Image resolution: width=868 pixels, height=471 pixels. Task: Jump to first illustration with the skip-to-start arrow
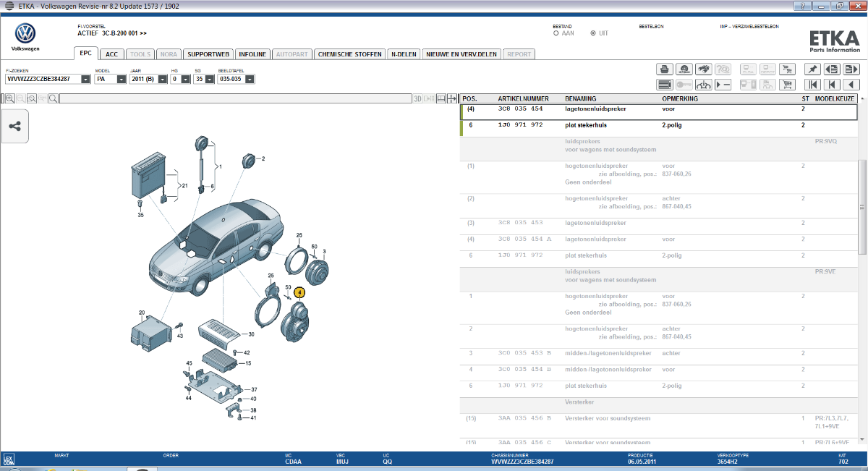(812, 85)
